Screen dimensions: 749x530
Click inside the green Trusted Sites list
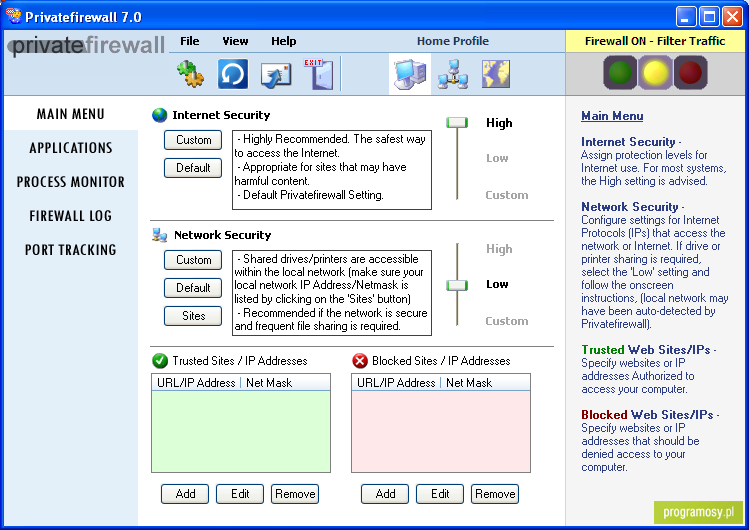241,431
